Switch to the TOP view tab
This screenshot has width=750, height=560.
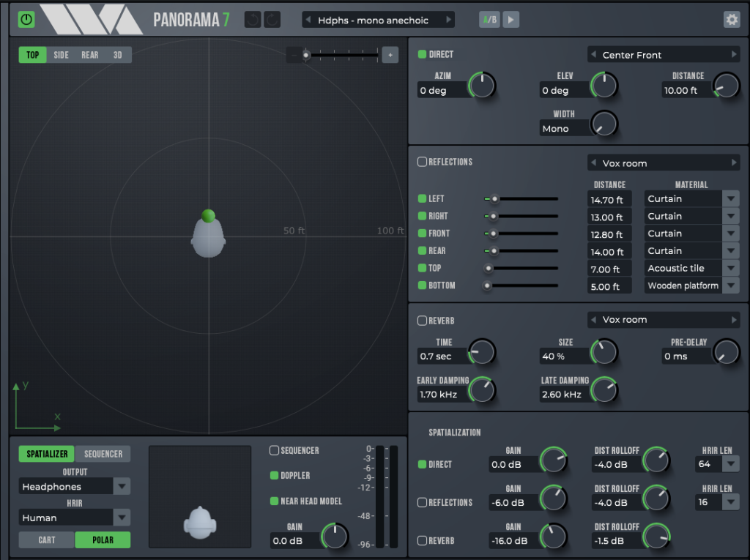32,55
